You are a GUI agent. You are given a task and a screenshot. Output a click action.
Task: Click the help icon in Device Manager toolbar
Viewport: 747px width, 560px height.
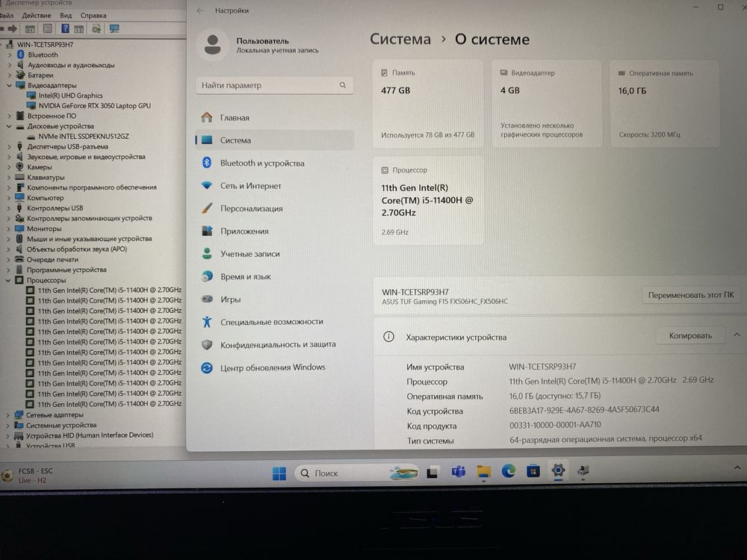[x=65, y=28]
